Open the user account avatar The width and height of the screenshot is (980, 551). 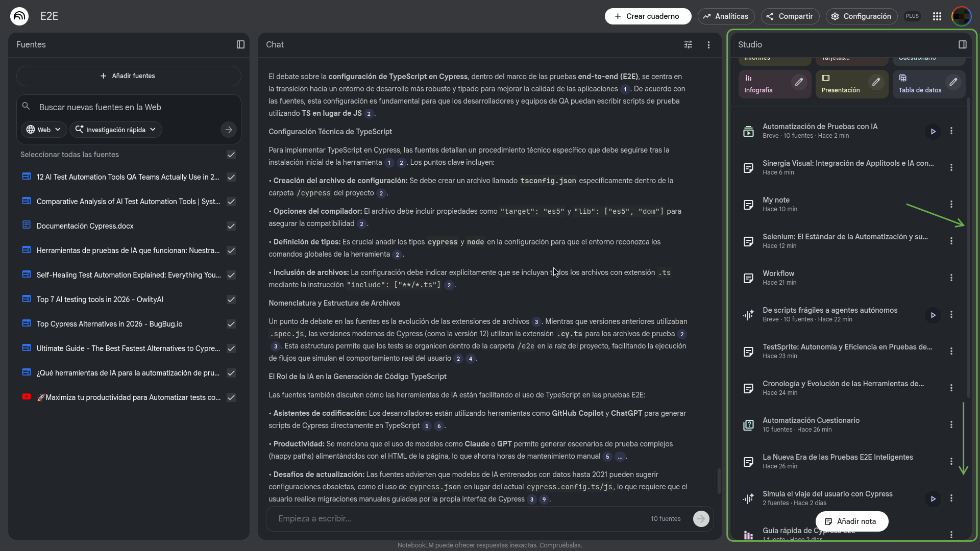[961, 16]
